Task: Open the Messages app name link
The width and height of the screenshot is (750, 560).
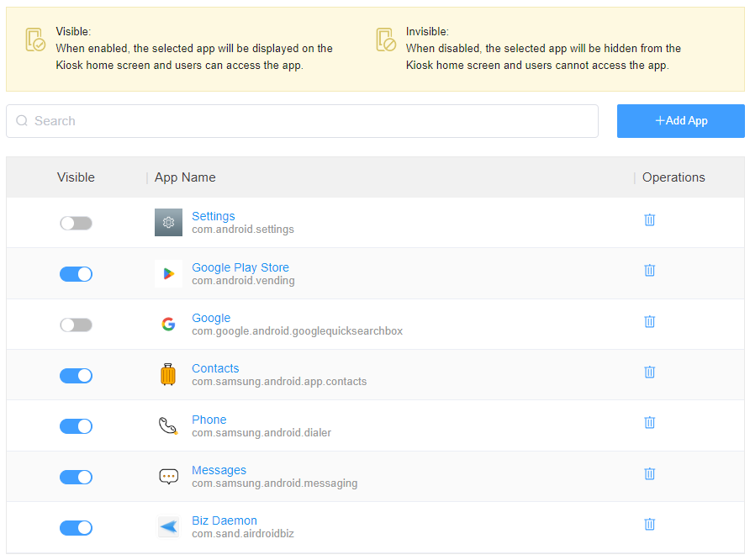Action: [219, 470]
